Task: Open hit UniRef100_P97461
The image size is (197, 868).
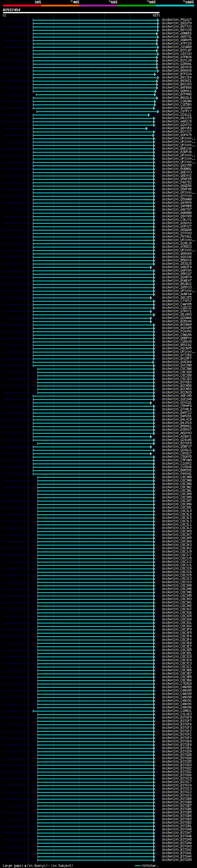Action: tap(177, 237)
